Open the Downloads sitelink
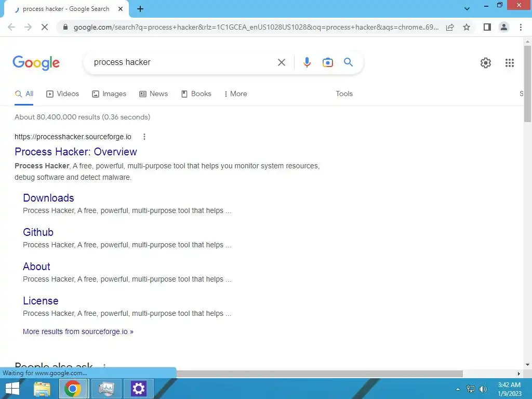Viewport: 532px width, 399px height. 48,198
